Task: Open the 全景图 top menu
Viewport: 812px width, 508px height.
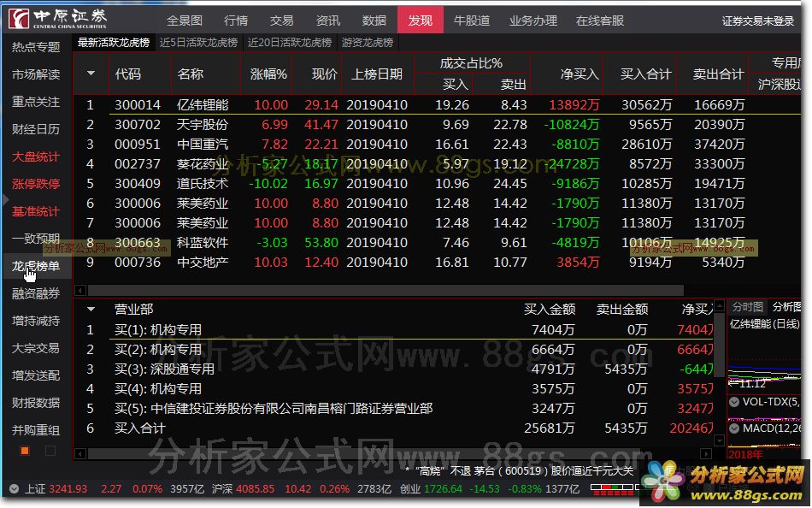Action: coord(185,21)
